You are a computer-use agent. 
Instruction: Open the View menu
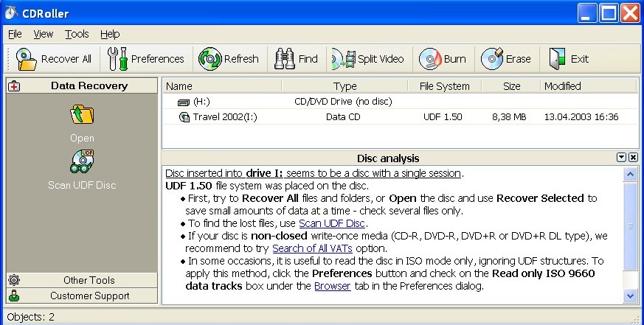click(x=43, y=34)
